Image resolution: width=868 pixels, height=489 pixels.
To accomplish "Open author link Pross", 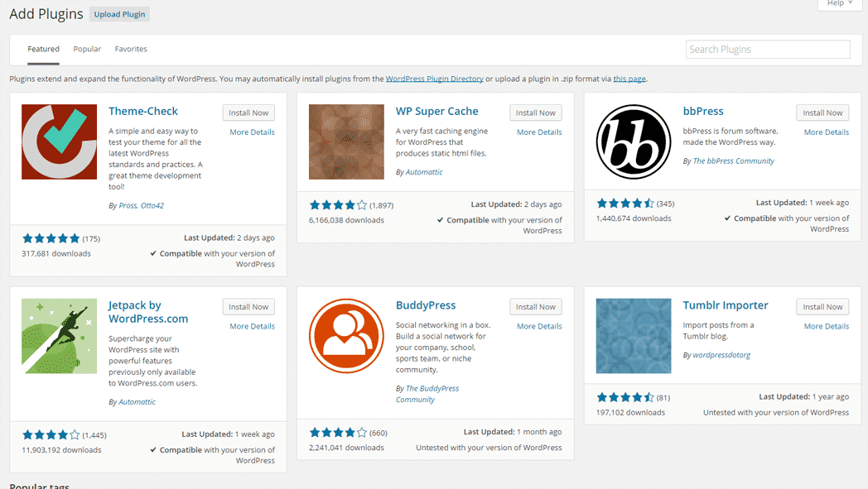I will (x=128, y=205).
